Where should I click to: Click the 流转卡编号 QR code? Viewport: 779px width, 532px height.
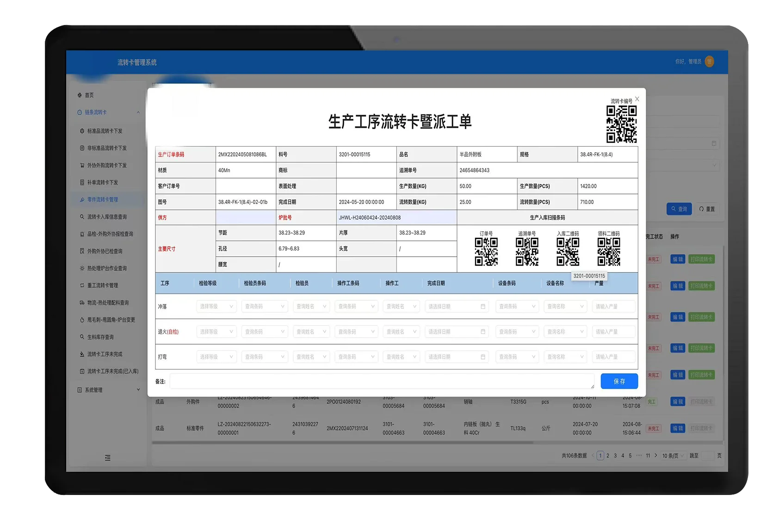[x=621, y=124]
